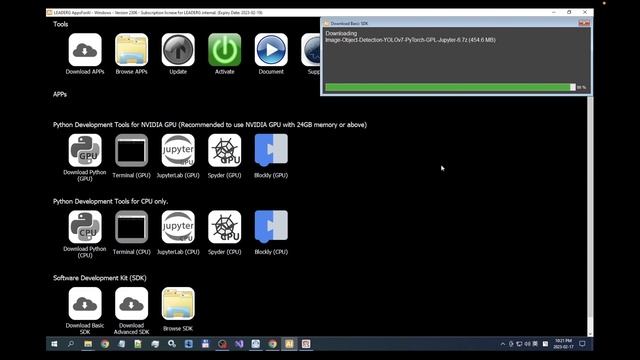Click the downloading file name text
Screen dimensions: 640x360
[x=410, y=40]
